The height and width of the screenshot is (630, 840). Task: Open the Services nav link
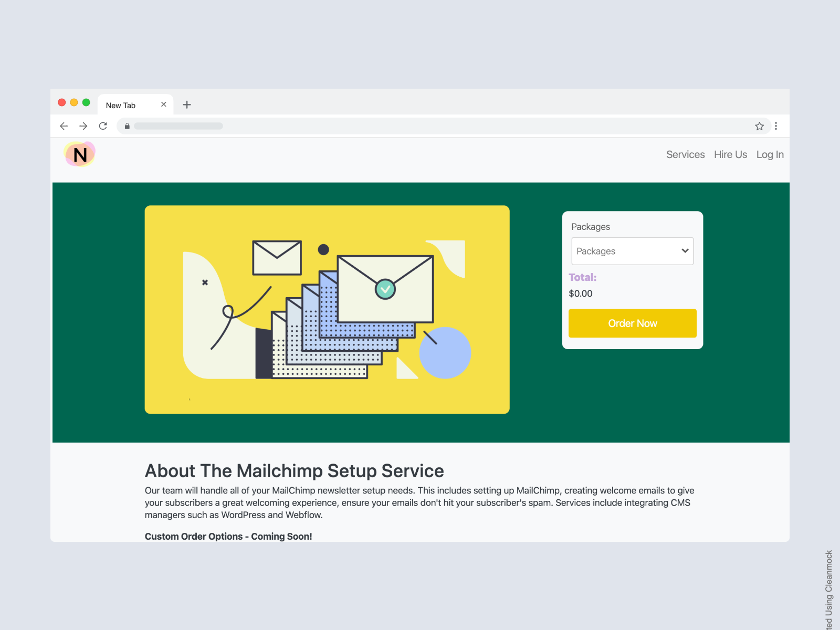(x=685, y=154)
